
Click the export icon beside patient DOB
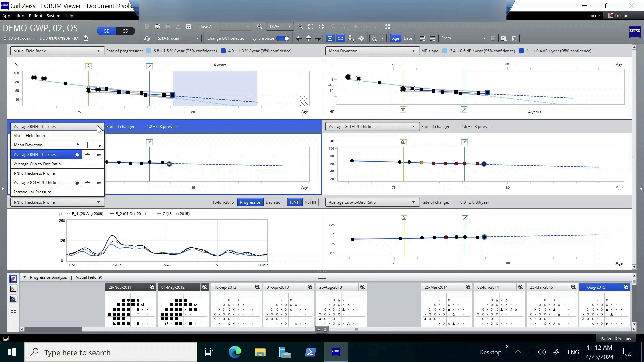[x=86, y=38]
